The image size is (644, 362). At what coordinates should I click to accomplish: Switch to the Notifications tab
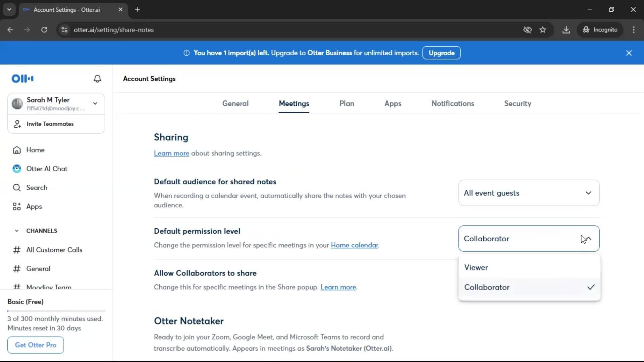(452, 104)
